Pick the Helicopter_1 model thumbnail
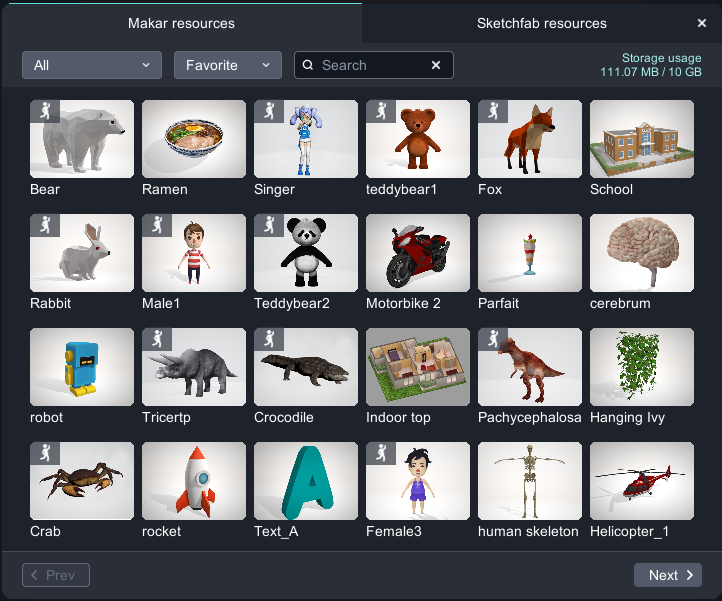 [642, 481]
